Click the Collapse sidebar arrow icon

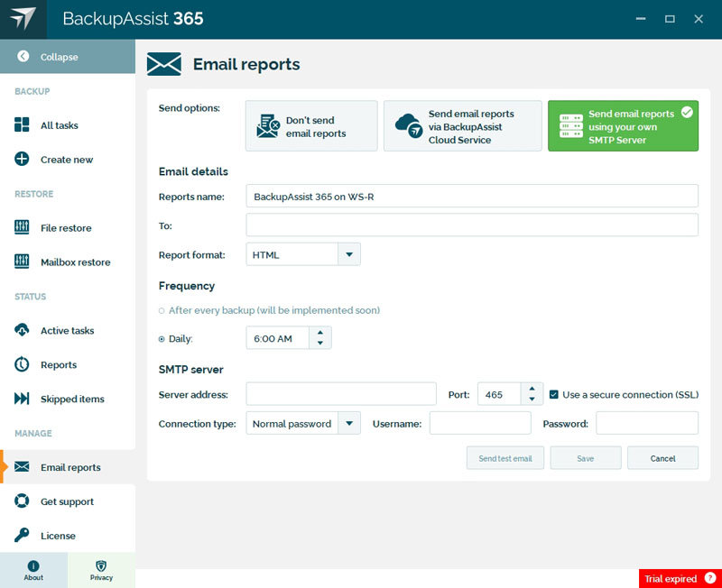coord(23,56)
